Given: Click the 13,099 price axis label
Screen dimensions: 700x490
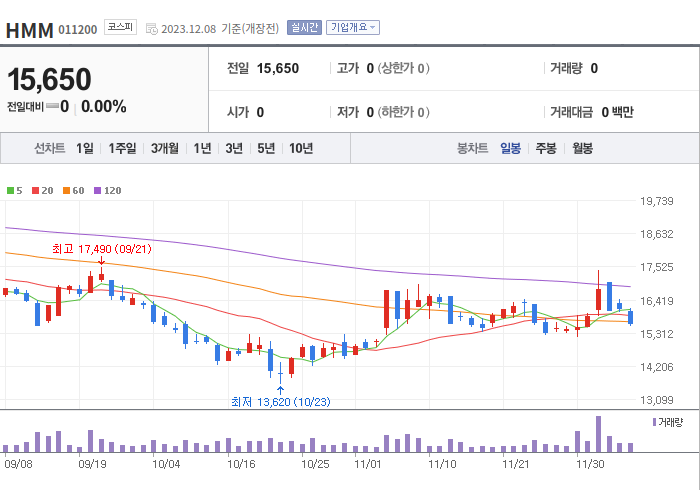Looking at the screenshot, I should pyautogui.click(x=657, y=400).
